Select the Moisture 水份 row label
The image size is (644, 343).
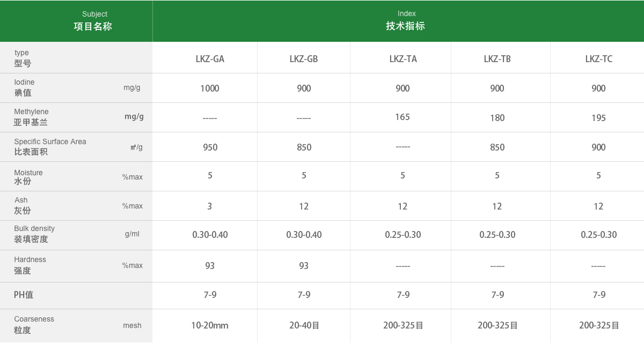pos(28,177)
